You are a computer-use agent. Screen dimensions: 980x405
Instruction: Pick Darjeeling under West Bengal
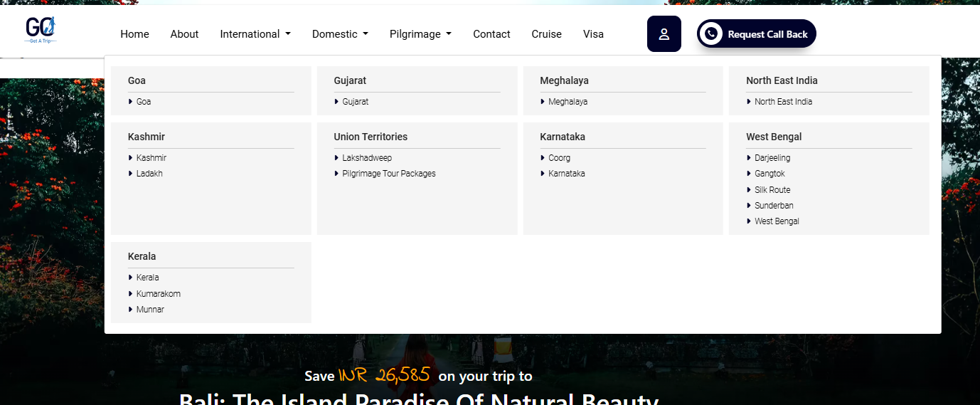click(x=772, y=158)
